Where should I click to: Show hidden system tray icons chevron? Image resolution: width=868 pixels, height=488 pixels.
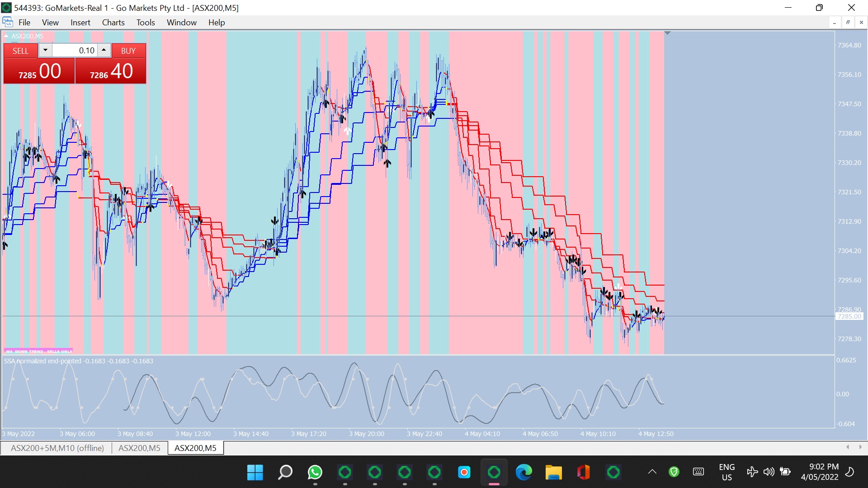(x=652, y=472)
